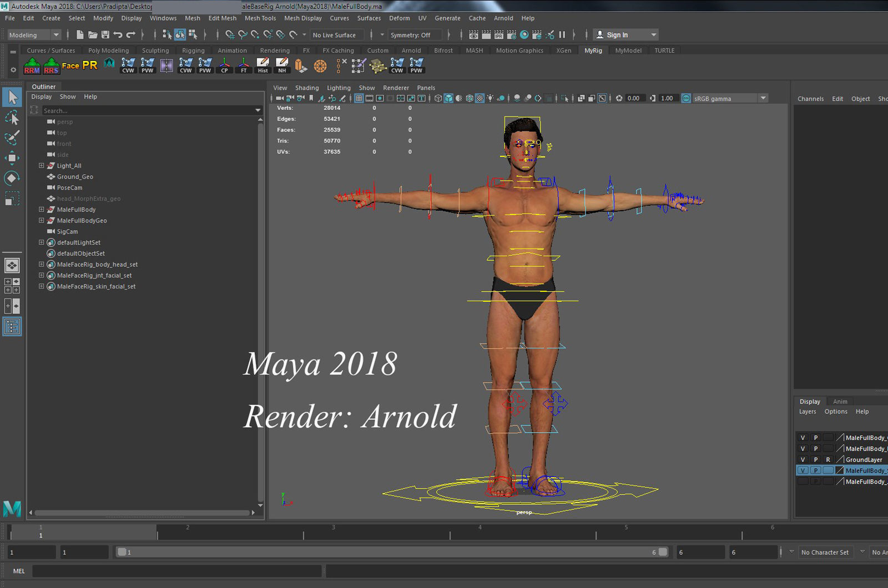Toggle Use All Lights in the viewport

point(490,99)
